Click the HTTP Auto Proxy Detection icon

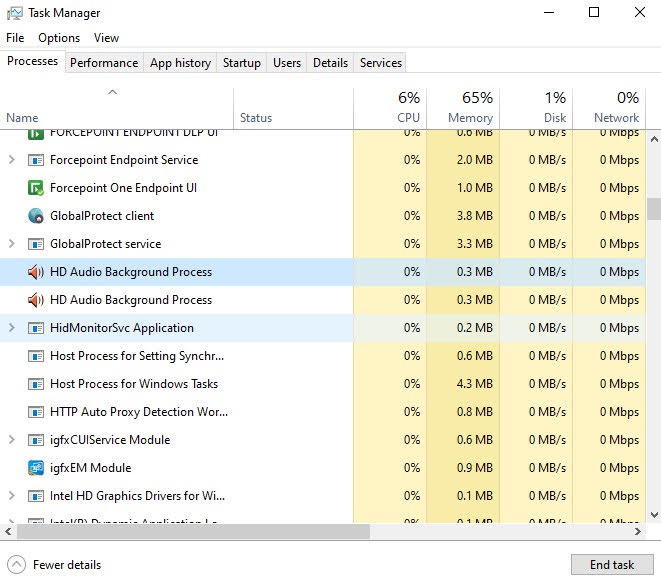36,412
